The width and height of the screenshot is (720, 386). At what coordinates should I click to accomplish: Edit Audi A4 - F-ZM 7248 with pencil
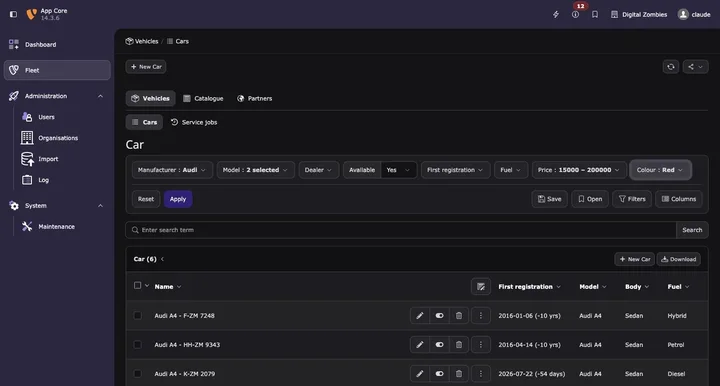[x=420, y=315]
